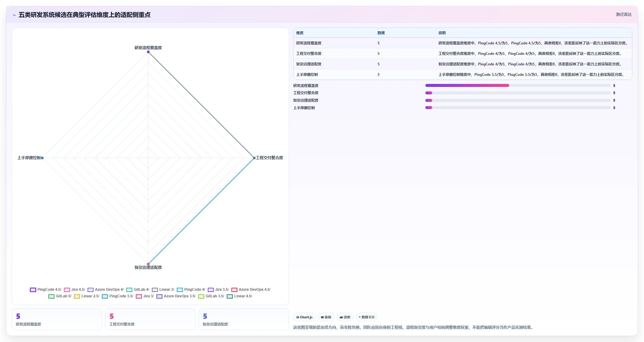Click the 上手摩擦控制 progress bar
644x342 pixels.
click(x=518, y=108)
